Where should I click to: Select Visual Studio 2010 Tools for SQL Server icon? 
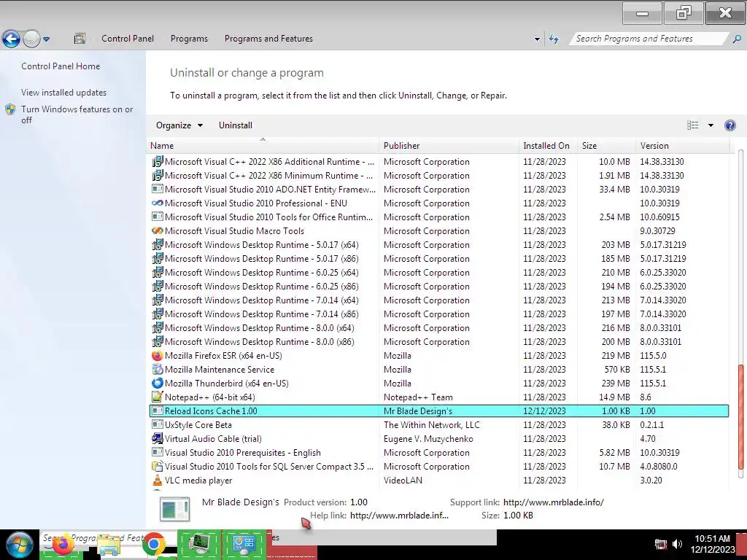pyautogui.click(x=158, y=467)
